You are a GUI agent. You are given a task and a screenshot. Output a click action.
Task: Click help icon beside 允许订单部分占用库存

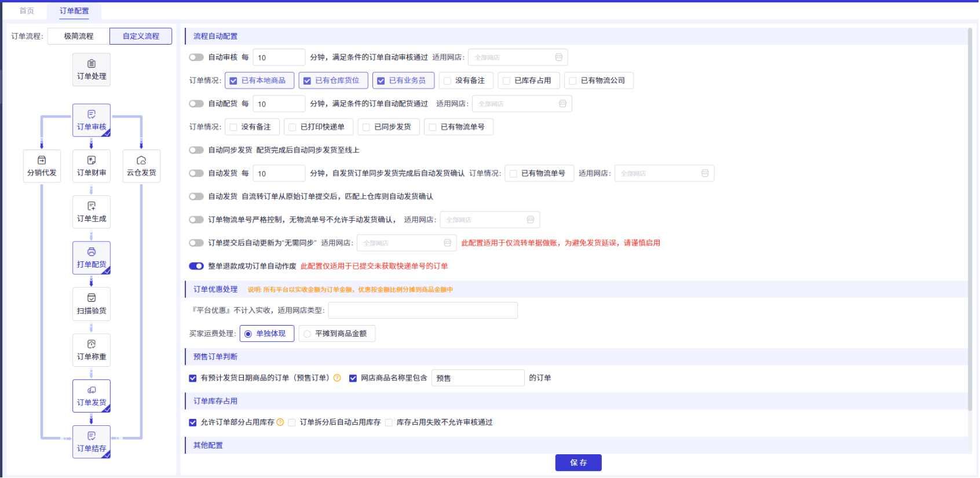tap(280, 422)
